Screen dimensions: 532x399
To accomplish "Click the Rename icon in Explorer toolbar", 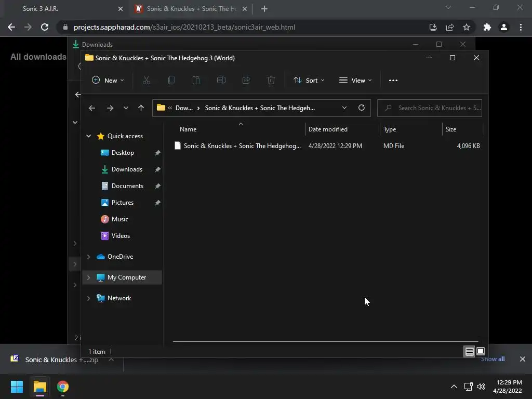I will click(x=221, y=81).
